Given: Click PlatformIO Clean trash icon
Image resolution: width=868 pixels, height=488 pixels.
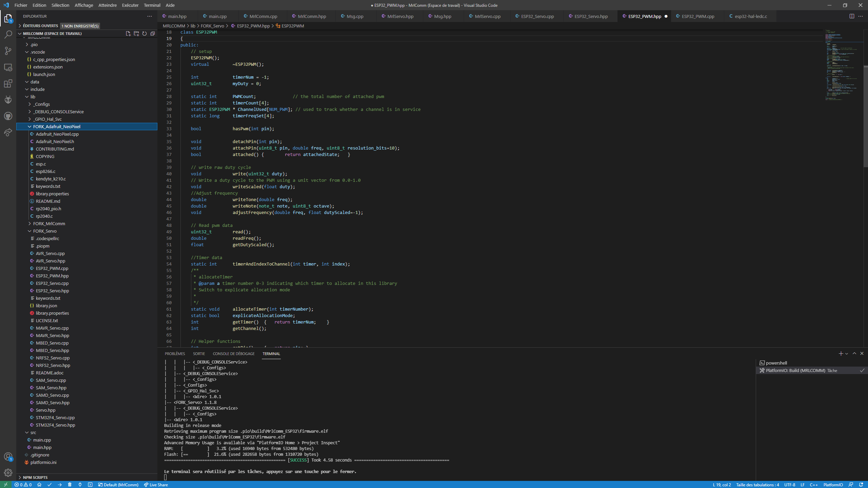Looking at the screenshot, I should [70, 485].
